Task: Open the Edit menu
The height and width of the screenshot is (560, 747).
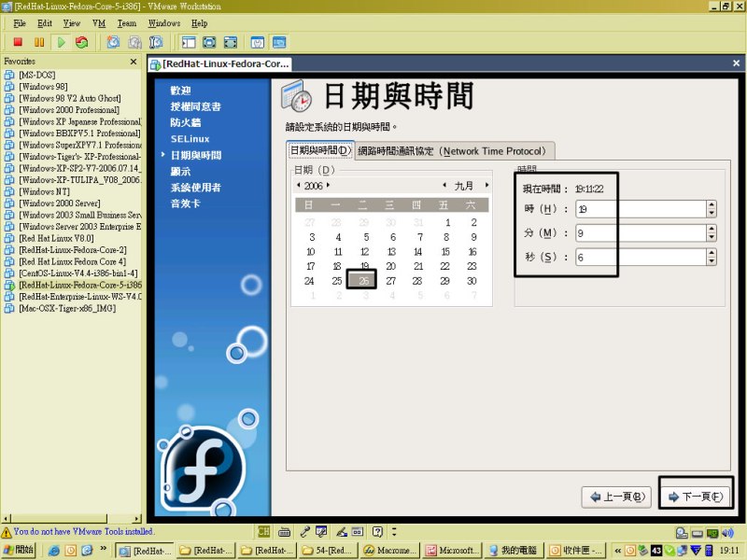Action: 44,23
